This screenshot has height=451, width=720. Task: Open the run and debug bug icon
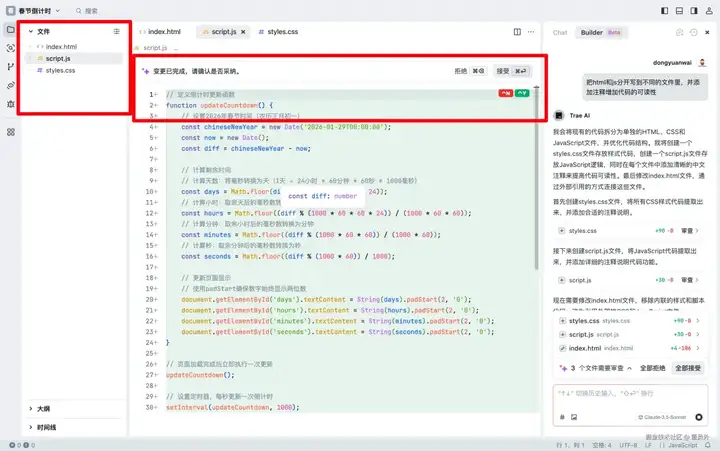tap(11, 104)
